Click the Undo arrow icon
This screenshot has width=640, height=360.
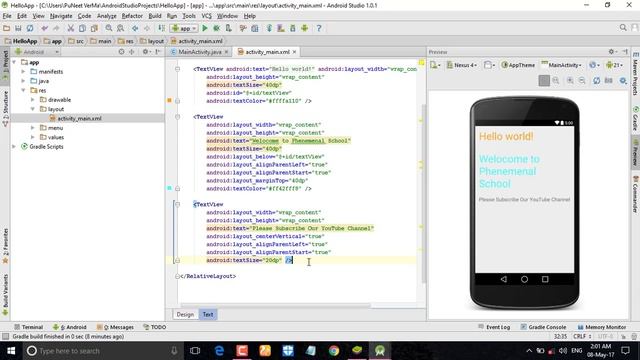[44, 28]
